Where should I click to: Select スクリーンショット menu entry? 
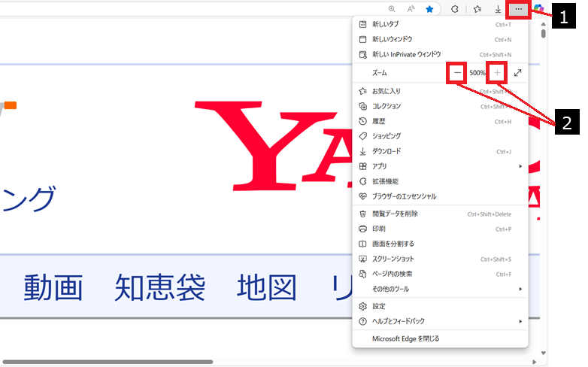[440, 259]
